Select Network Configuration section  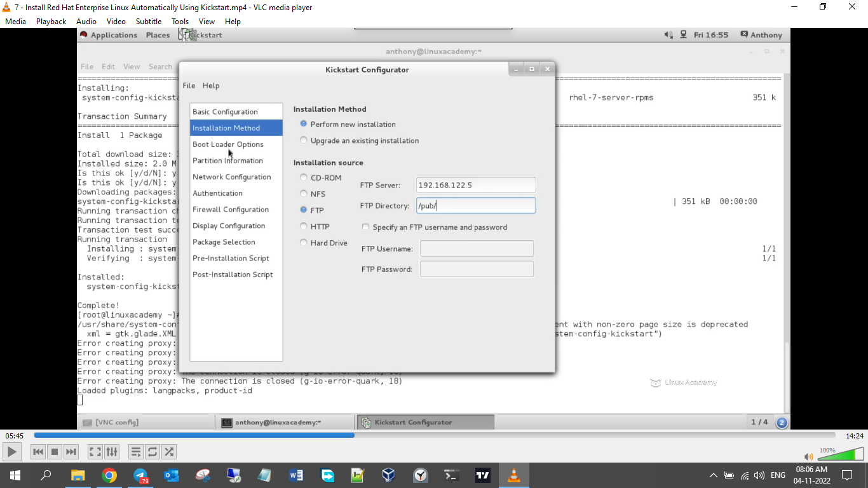pyautogui.click(x=236, y=177)
